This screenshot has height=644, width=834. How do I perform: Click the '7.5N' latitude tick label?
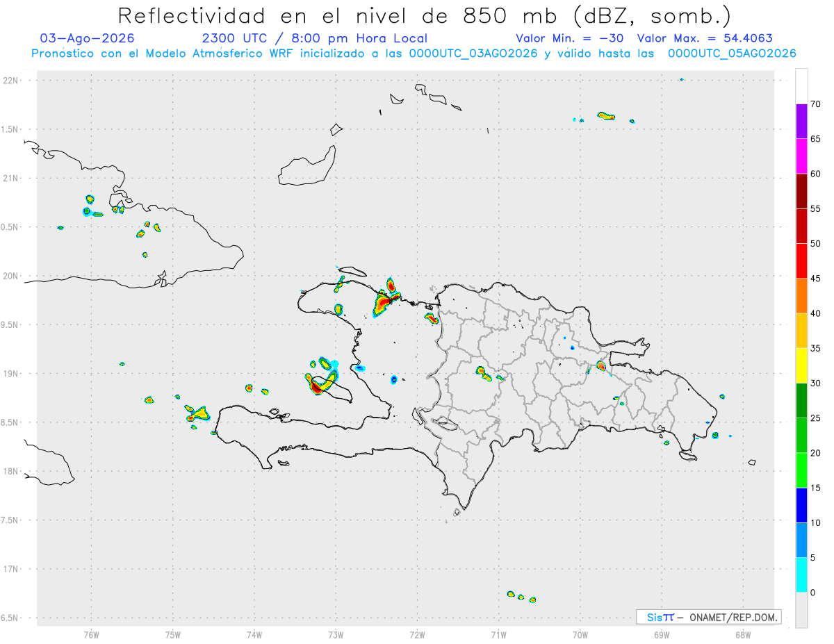pos(10,520)
